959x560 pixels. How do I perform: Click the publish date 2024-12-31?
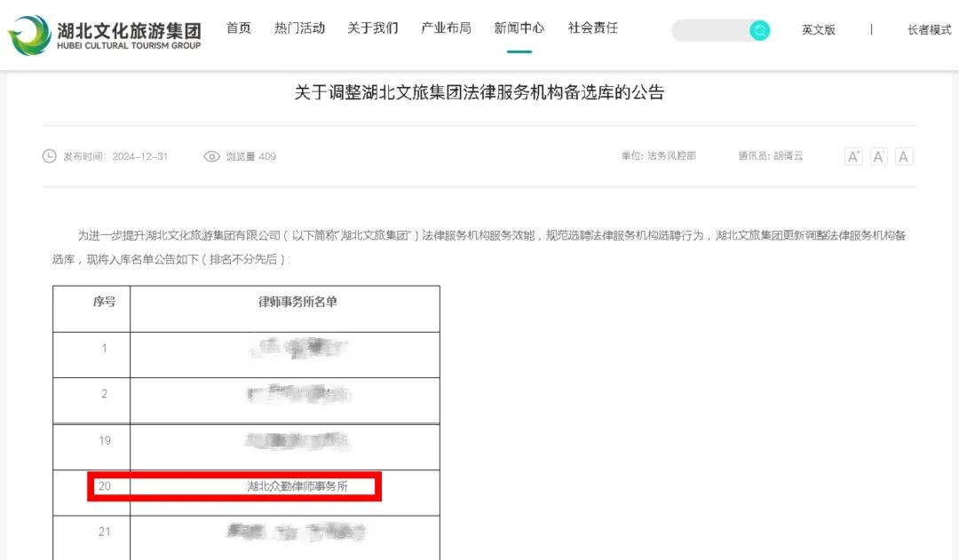click(x=140, y=156)
